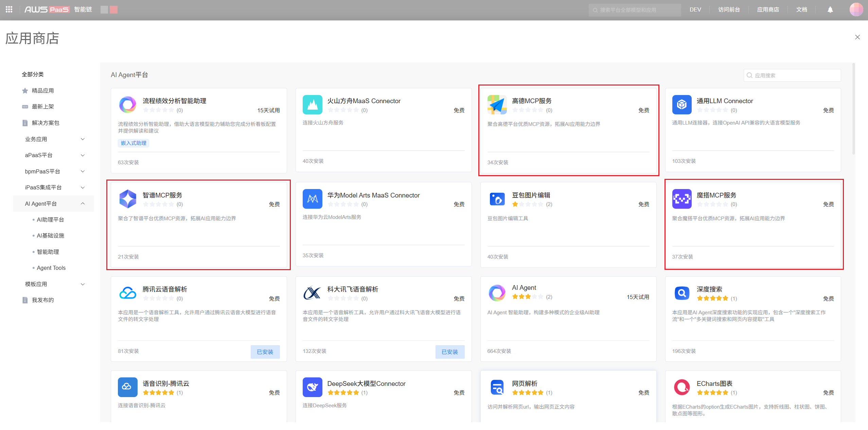Focus the 应用搜索 input field
Viewport: 868px width, 430px height.
(792, 75)
